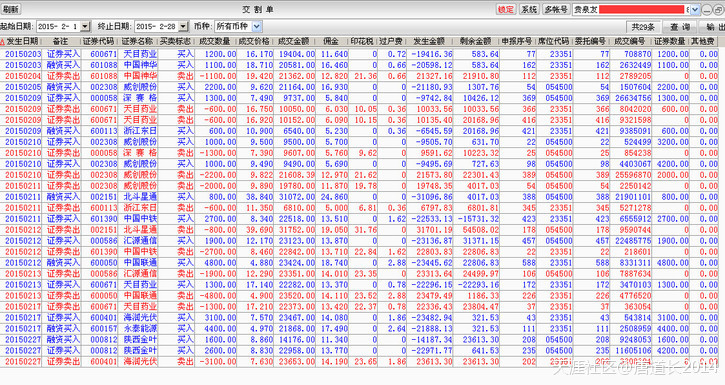Expand the 币种 currency dropdown
The width and height of the screenshot is (725, 385).
point(257,26)
